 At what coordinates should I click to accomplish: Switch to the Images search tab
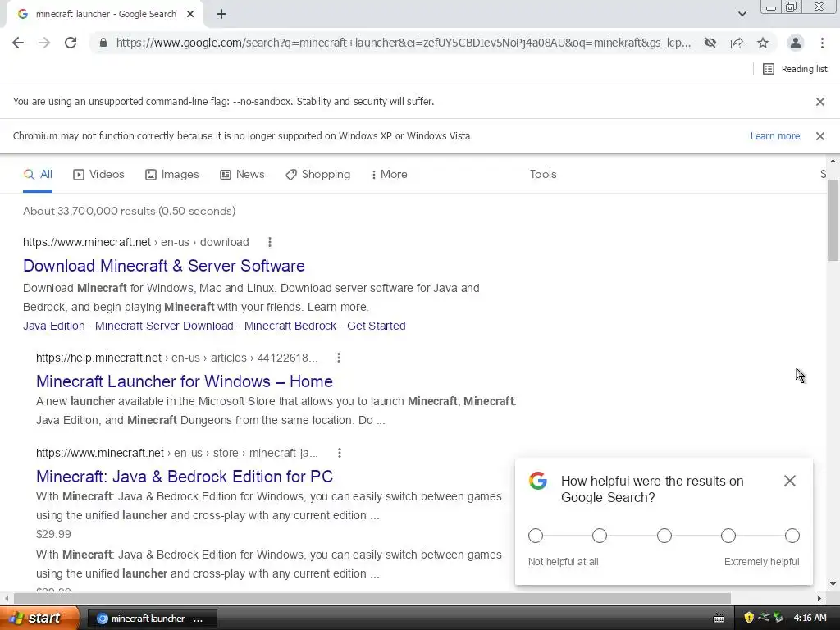172,175
